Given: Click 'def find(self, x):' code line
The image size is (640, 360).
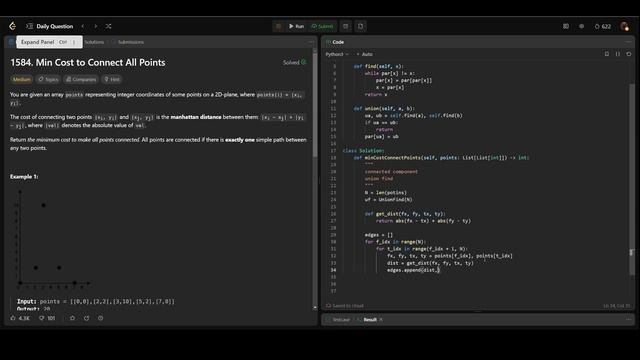Looking at the screenshot, I should click(378, 66).
